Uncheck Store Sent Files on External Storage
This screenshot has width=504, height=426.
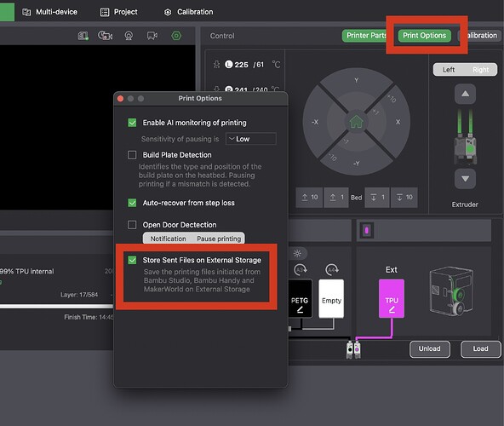point(132,260)
